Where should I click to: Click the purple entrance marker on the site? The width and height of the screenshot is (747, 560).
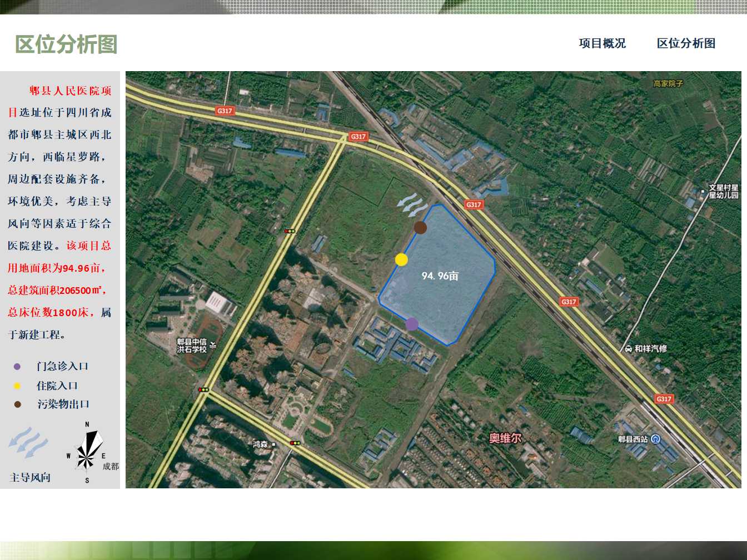pyautogui.click(x=412, y=324)
